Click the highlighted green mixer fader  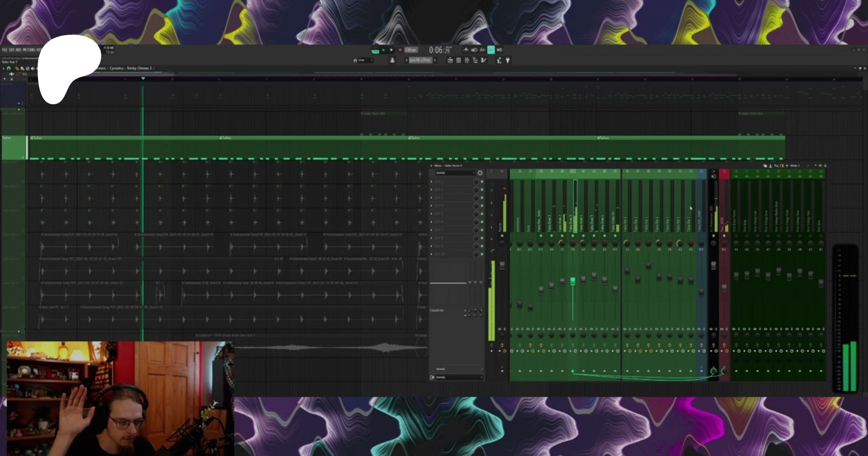[x=573, y=281]
